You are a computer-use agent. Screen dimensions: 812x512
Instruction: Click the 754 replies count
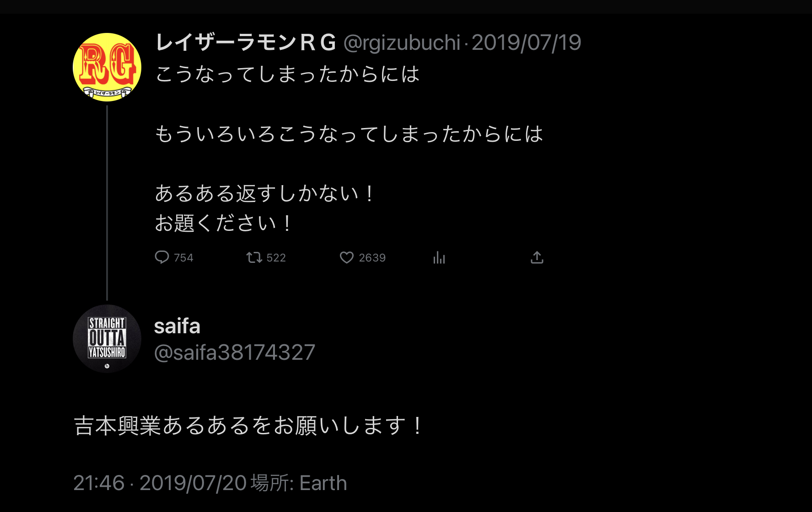[183, 258]
